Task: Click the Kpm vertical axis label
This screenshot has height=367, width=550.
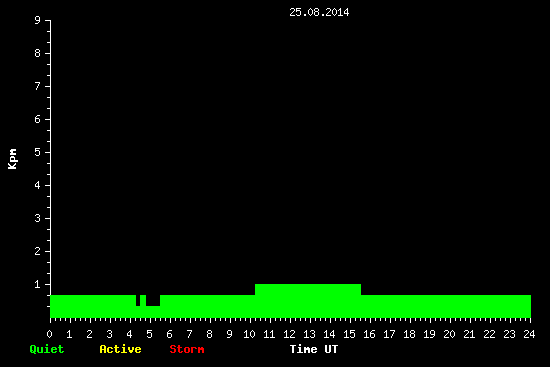Action: click(x=12, y=159)
